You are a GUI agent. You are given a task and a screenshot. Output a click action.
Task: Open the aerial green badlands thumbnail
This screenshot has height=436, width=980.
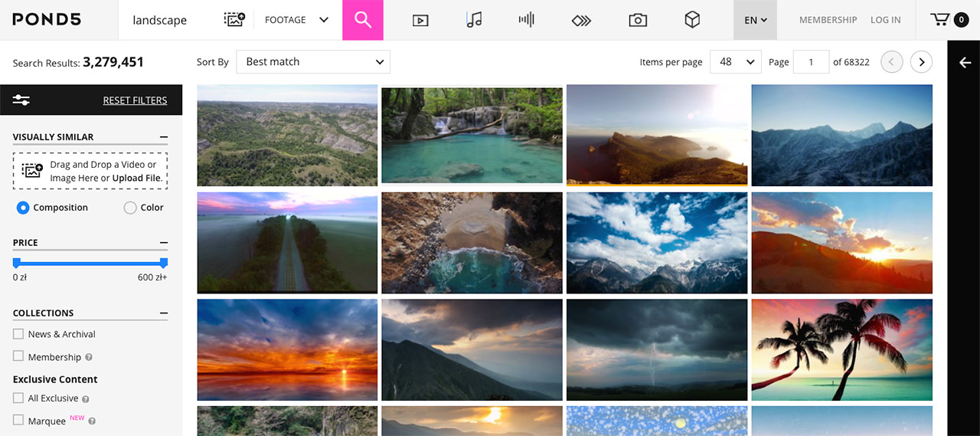coord(287,136)
